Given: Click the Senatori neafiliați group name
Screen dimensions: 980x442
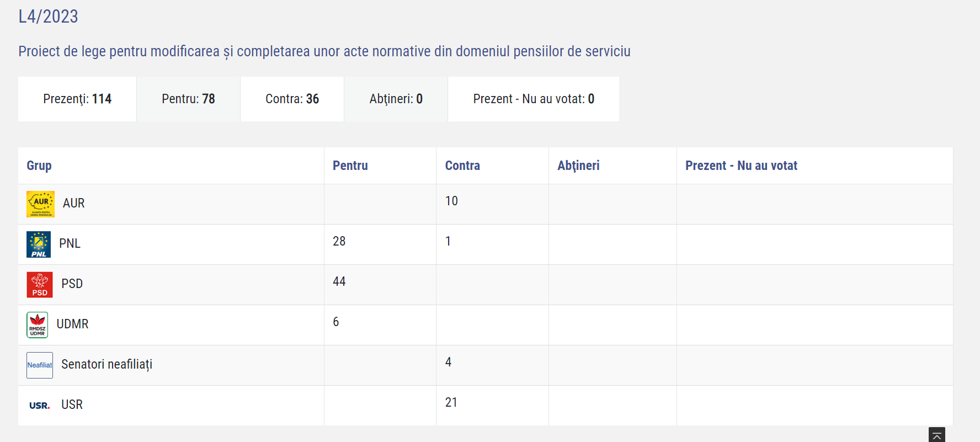Looking at the screenshot, I should [106, 364].
